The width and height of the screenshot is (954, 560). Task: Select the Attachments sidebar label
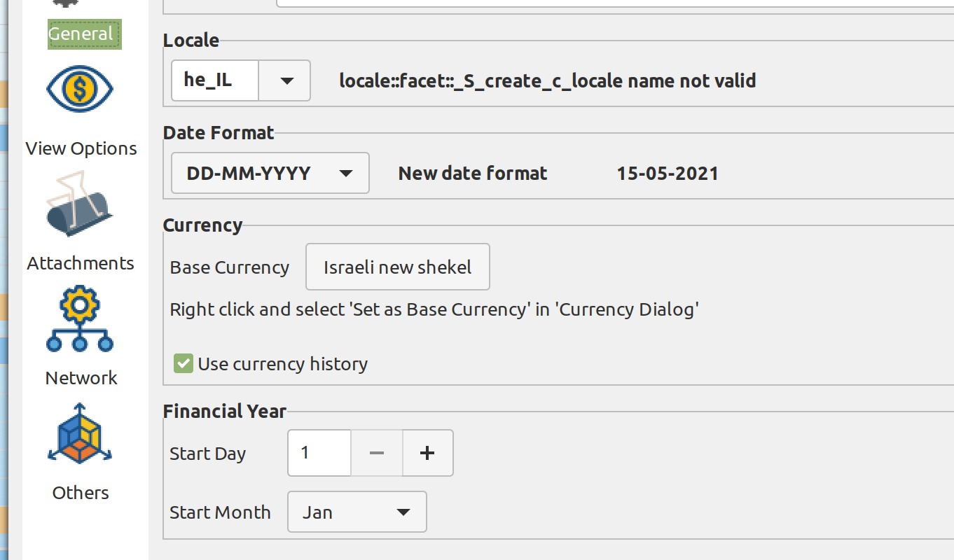(80, 262)
